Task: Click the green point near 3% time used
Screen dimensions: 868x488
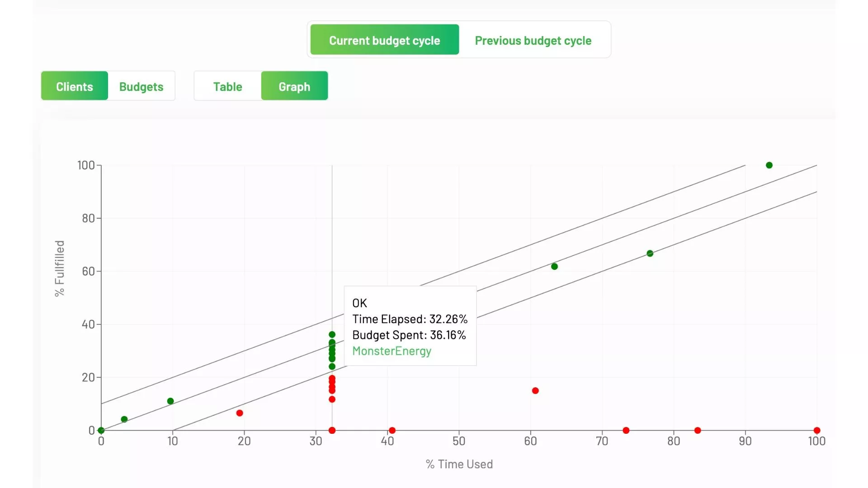Action: 124,419
